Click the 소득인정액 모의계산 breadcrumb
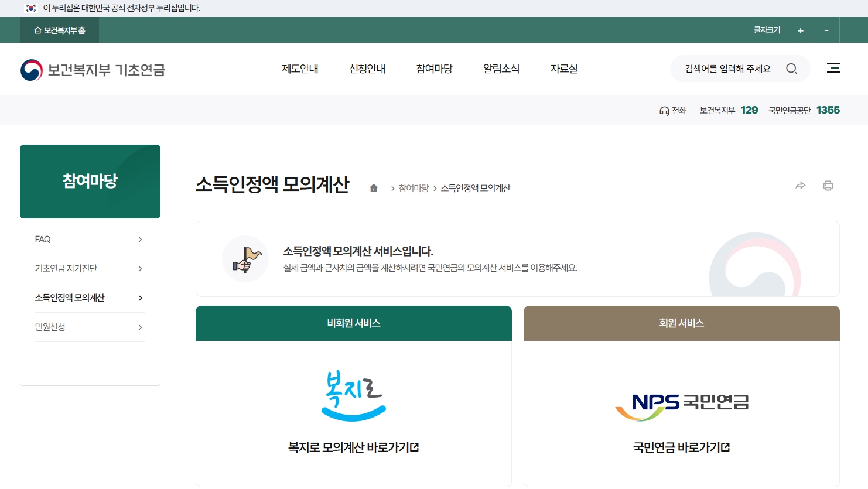Viewport: 868px width, 489px height. pos(476,188)
